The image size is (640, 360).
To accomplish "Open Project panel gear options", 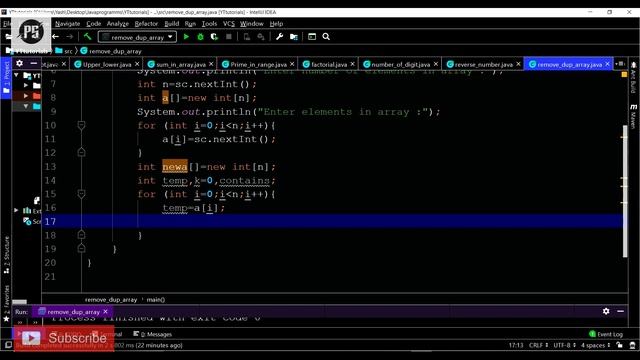I will coord(19,63).
